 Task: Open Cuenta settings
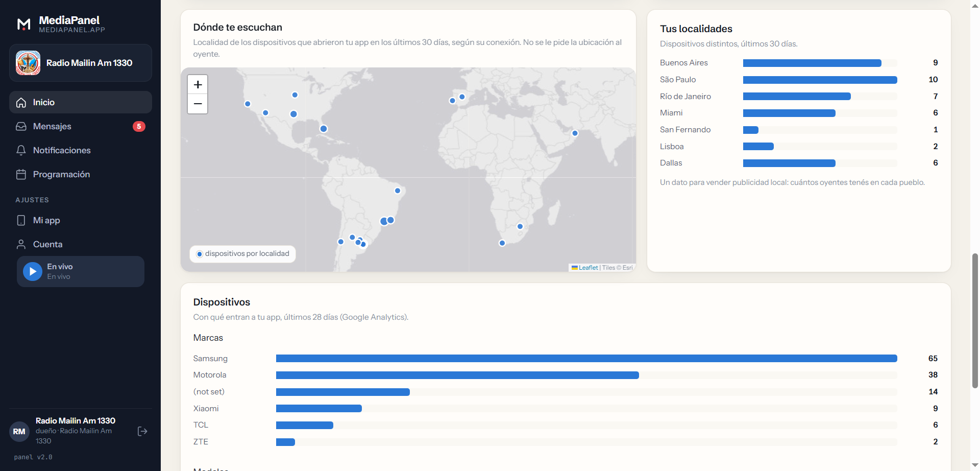[x=81, y=244]
